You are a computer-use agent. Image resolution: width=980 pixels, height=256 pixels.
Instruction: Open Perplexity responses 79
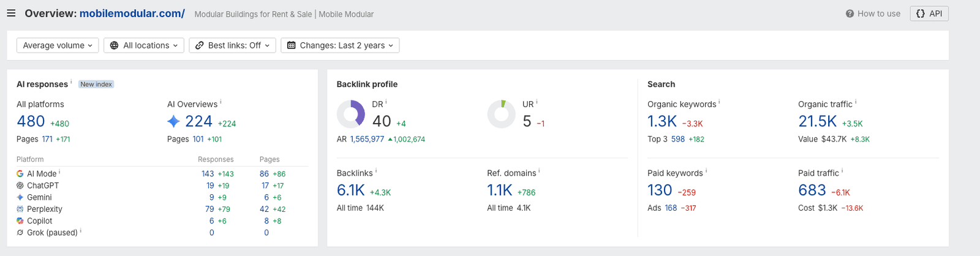[x=209, y=209]
